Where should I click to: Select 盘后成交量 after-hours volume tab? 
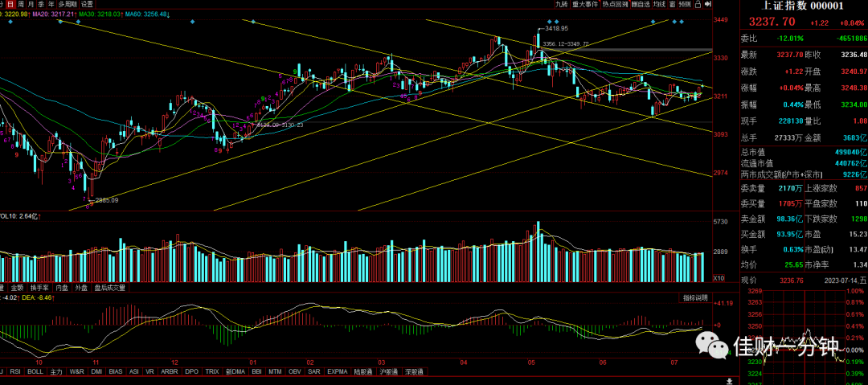click(x=109, y=288)
